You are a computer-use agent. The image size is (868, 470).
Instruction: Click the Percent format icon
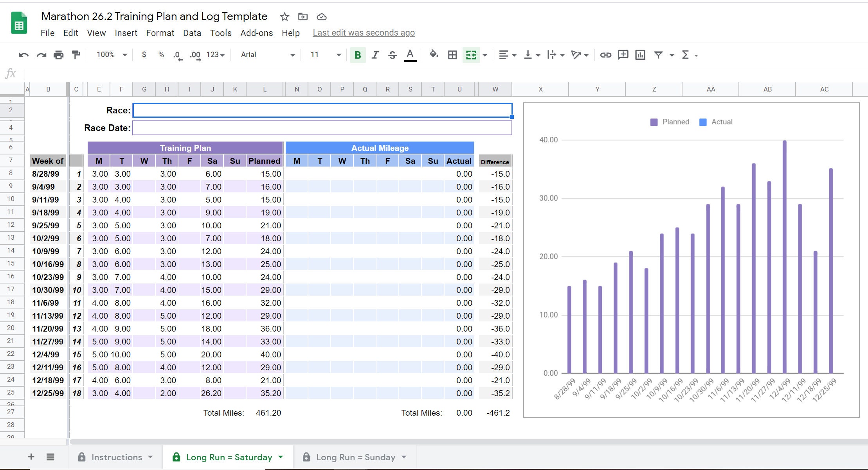coord(160,55)
